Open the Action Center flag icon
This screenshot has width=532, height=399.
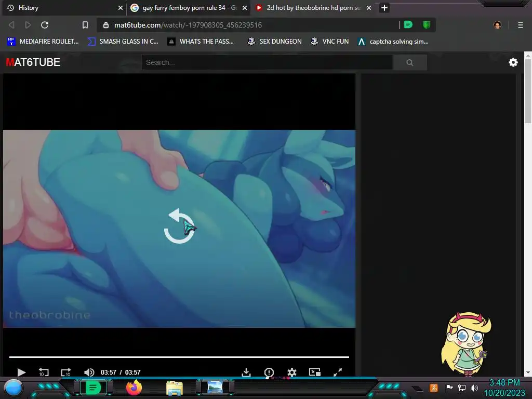[x=449, y=388]
